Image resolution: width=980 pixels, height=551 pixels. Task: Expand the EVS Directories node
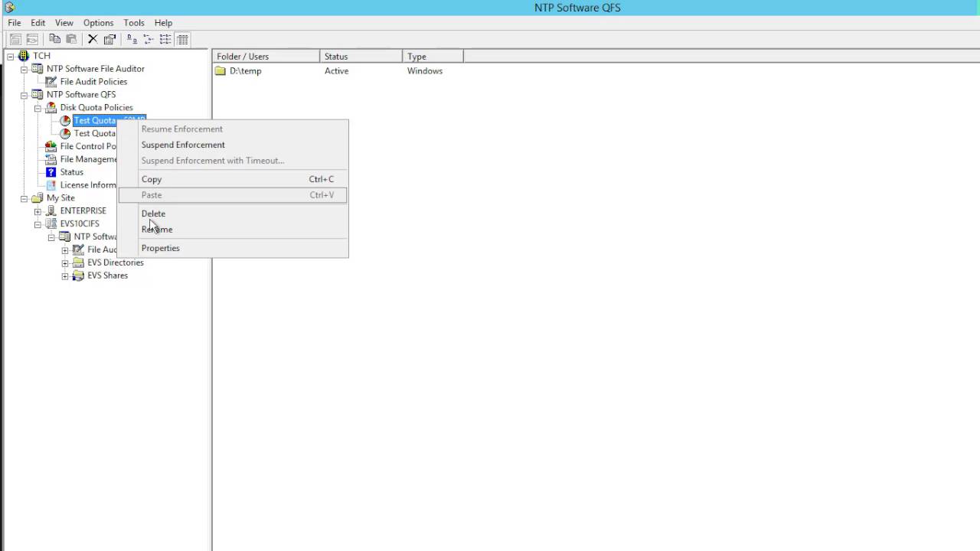click(65, 262)
